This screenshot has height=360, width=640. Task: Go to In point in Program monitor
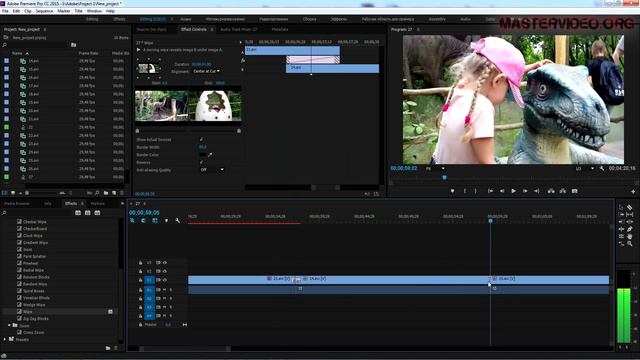[490, 191]
